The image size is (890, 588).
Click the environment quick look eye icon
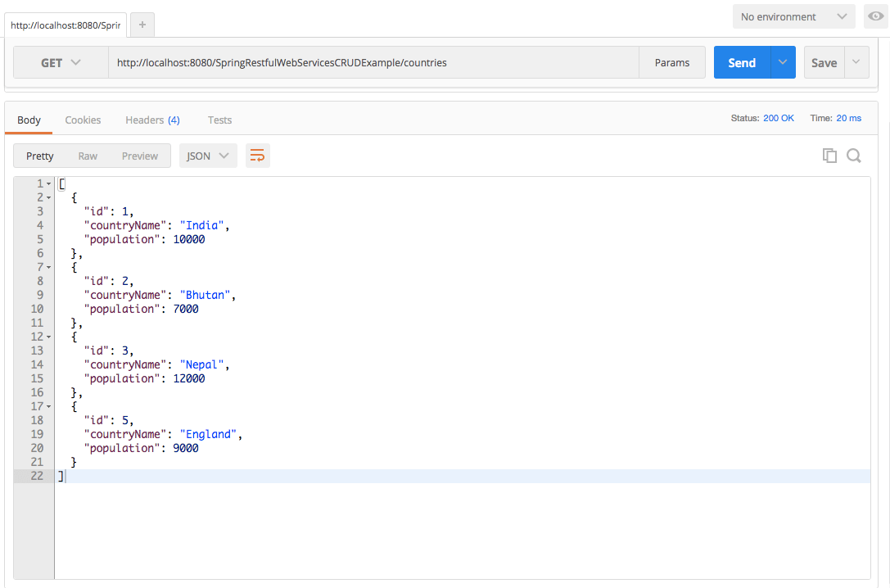[x=875, y=16]
